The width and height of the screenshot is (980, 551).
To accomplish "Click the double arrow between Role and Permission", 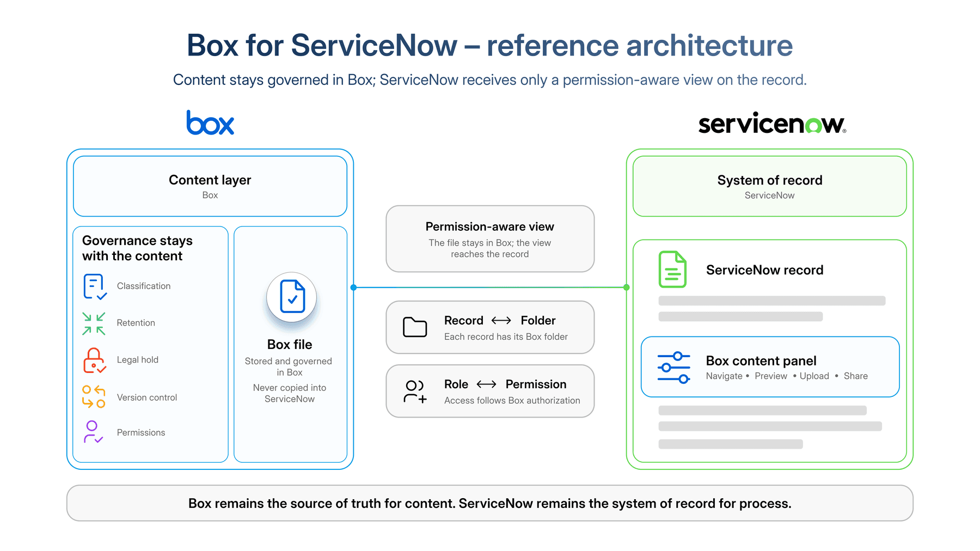I will tap(487, 384).
